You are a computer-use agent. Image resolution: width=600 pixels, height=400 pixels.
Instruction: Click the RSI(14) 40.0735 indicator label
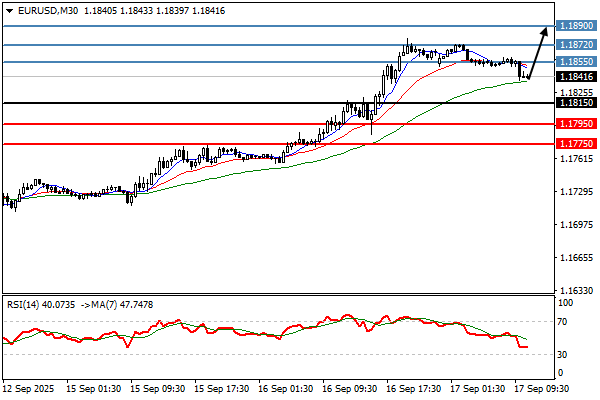[41, 305]
